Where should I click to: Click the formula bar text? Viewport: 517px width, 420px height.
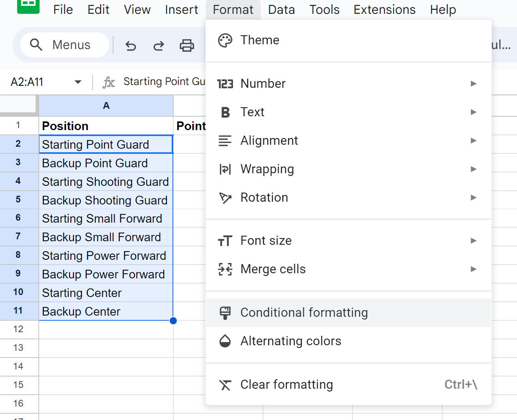[164, 81]
